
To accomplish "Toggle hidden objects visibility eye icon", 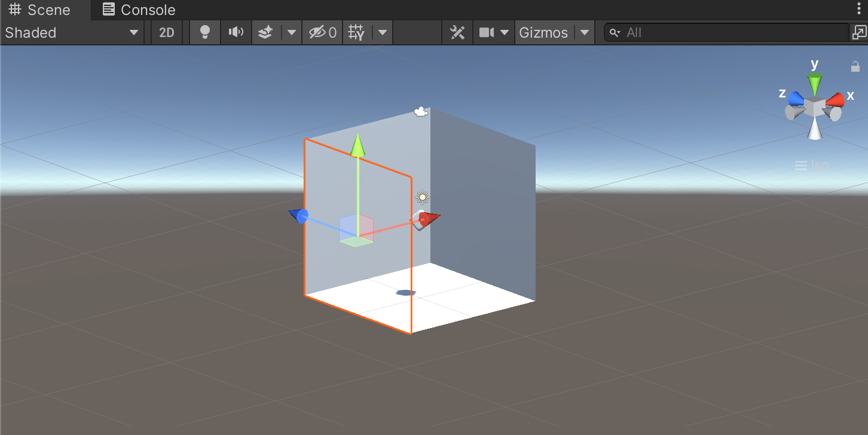I will pyautogui.click(x=322, y=33).
